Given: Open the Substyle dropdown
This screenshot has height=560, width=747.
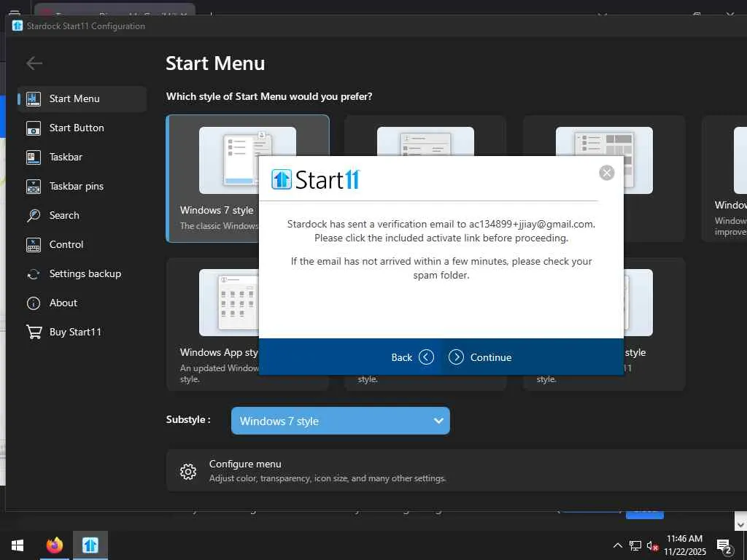Looking at the screenshot, I should (x=340, y=421).
